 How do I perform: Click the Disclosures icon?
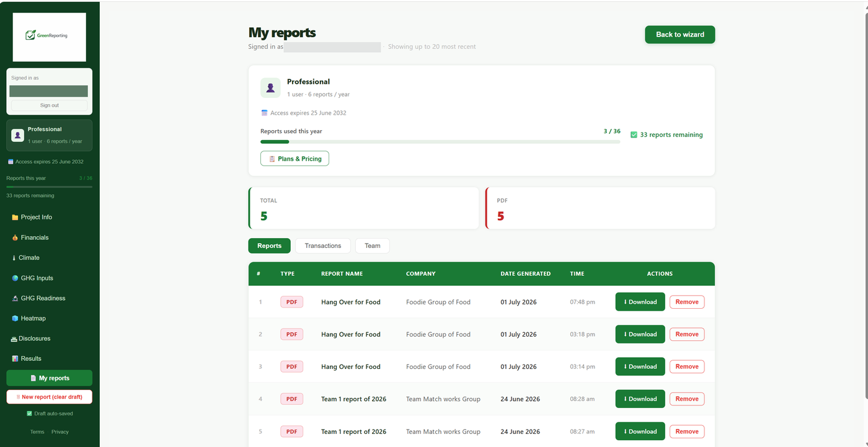pos(14,339)
